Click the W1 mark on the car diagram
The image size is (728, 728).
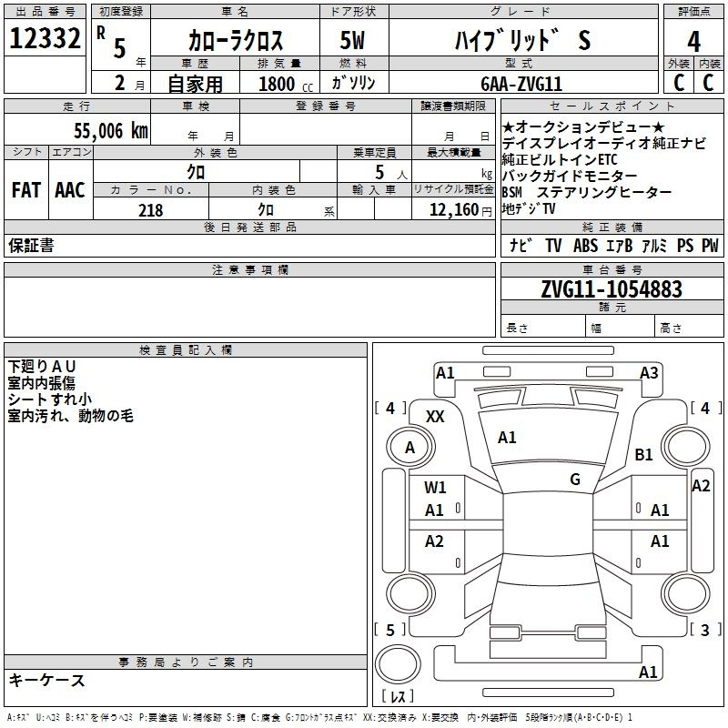click(435, 488)
